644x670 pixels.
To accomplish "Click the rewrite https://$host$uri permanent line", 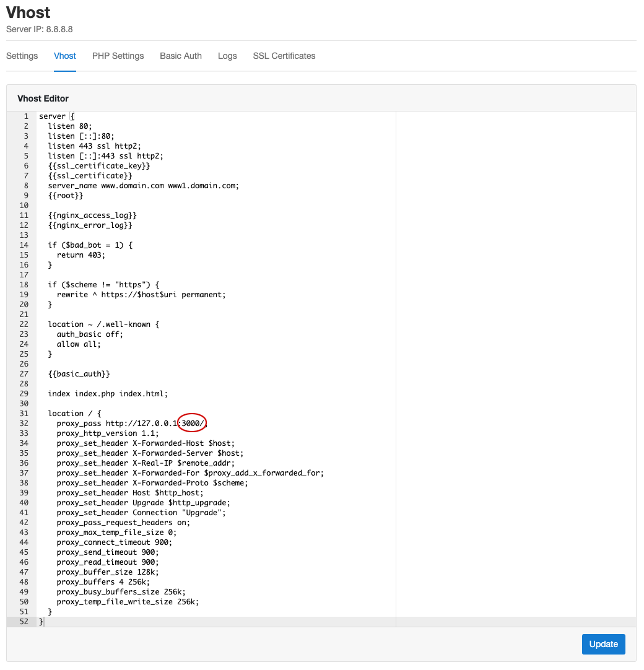I will 141,294.
